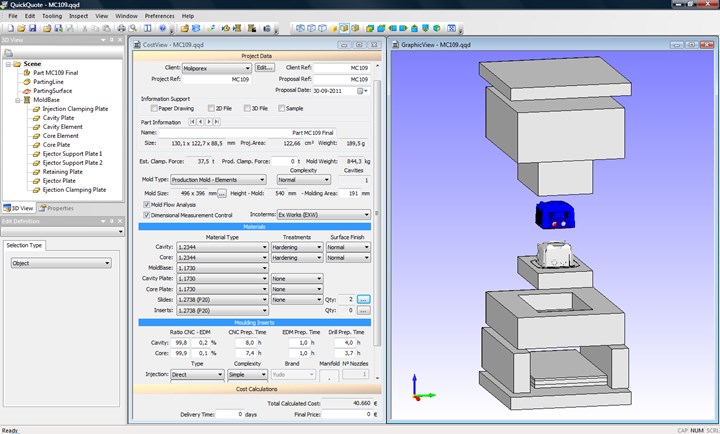720x434 pixels.
Task: Click the Open folder toolbar icon
Action: [21, 28]
